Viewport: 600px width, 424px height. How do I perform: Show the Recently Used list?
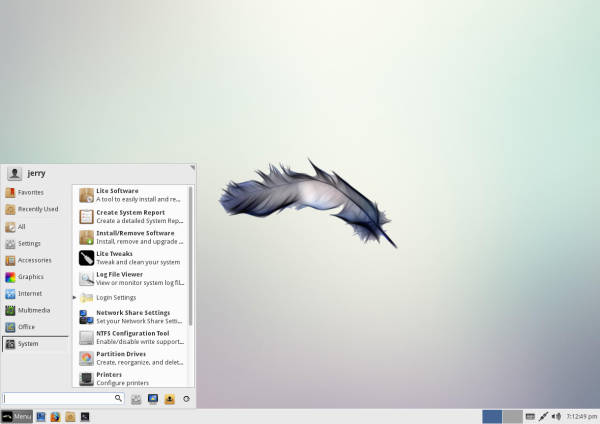click(37, 209)
